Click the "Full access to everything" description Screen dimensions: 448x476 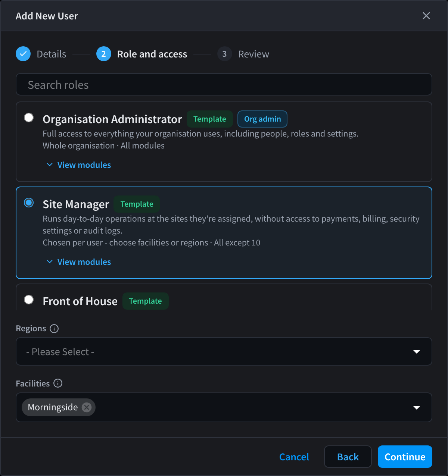200,134
